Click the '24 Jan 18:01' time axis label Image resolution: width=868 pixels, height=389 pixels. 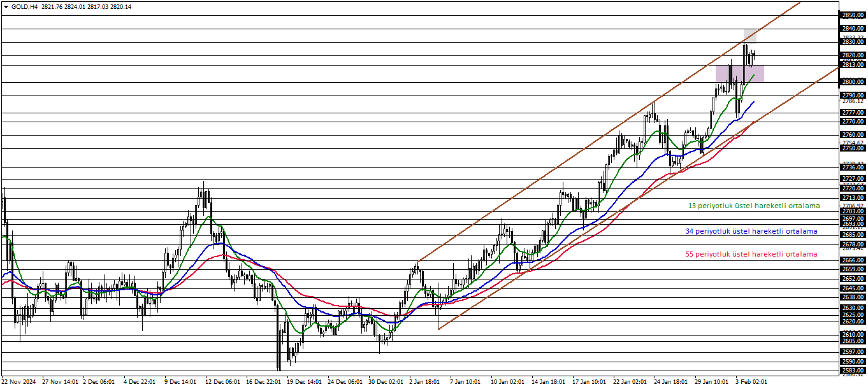pos(672,382)
